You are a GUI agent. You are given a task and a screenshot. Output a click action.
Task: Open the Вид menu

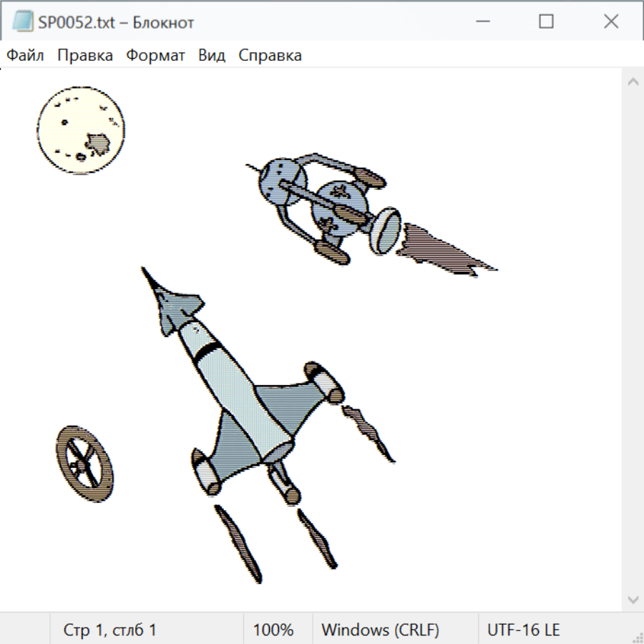[212, 56]
